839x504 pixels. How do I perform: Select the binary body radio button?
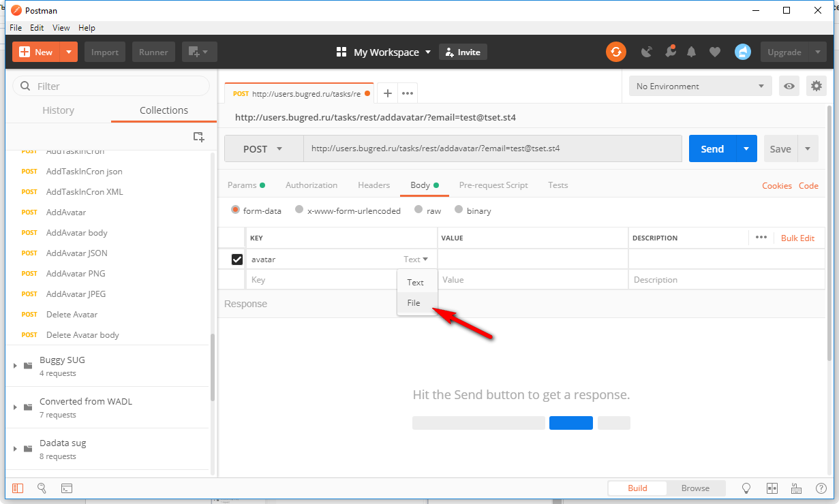459,210
